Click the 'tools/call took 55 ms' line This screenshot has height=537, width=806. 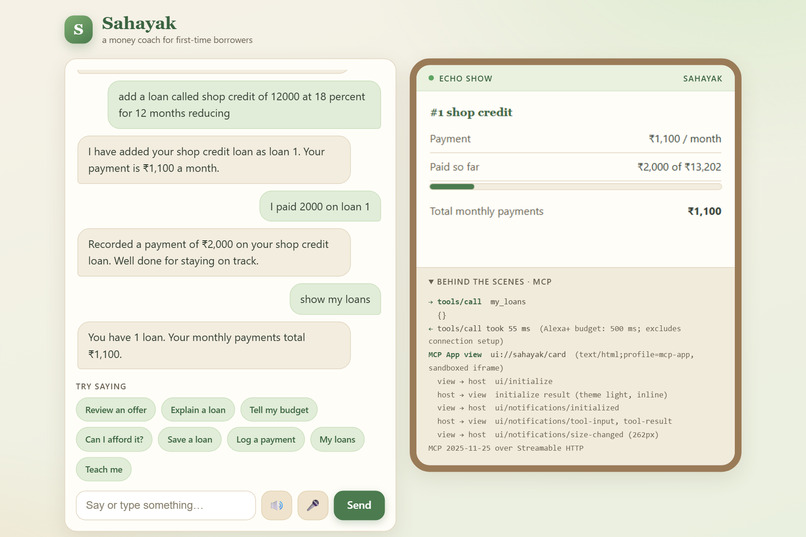[555, 335]
